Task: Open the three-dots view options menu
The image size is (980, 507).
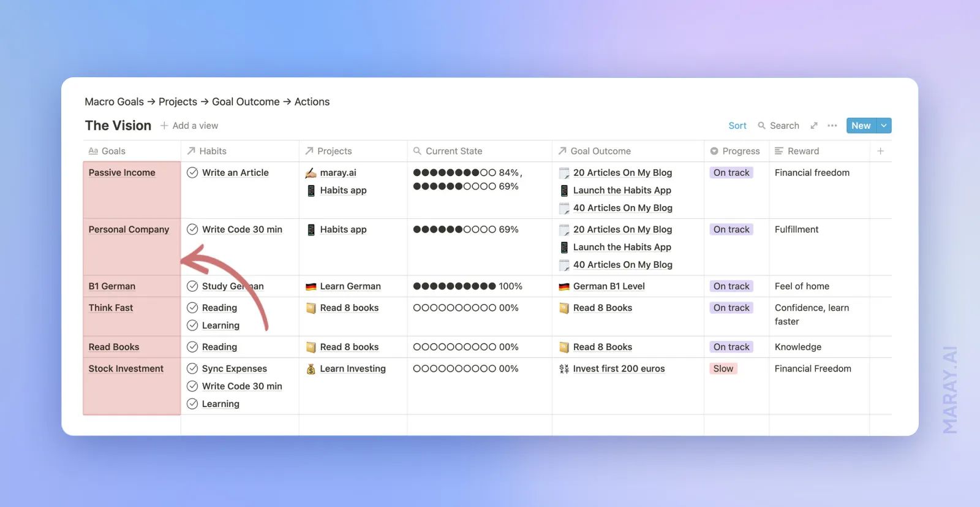Action: coord(832,126)
